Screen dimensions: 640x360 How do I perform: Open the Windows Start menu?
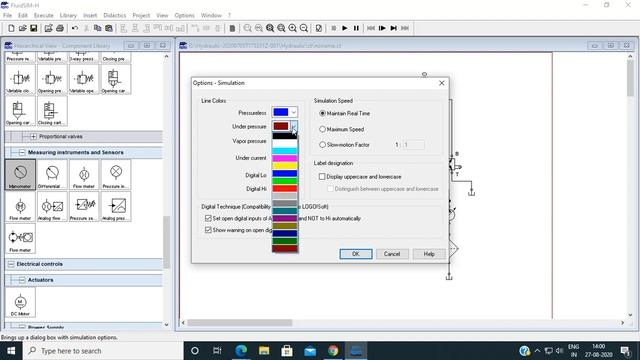[x=11, y=351]
